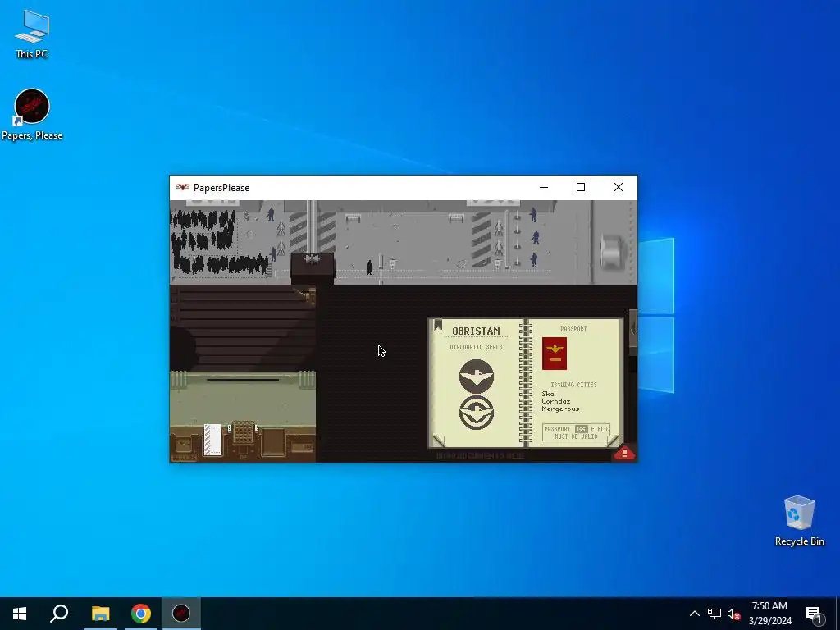Launch Google Chrome from the taskbar

click(x=141, y=614)
